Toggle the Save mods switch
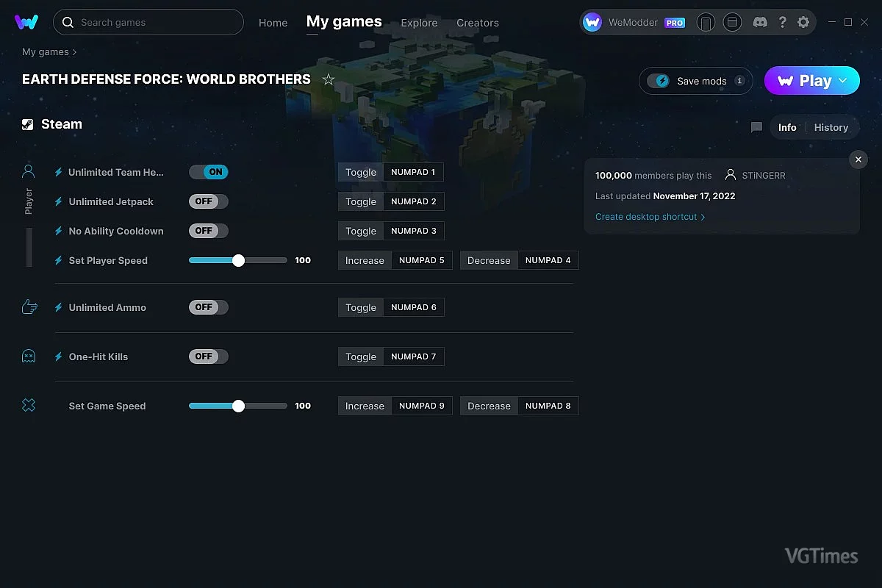 [x=659, y=81]
